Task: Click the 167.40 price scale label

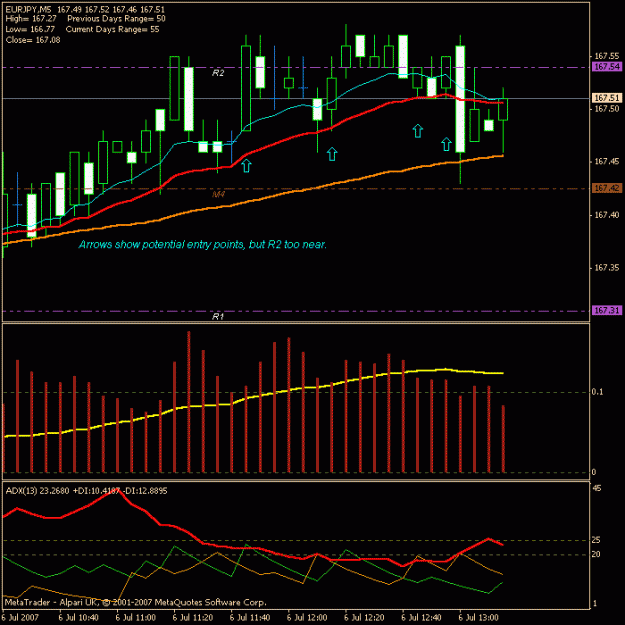Action: pos(607,215)
